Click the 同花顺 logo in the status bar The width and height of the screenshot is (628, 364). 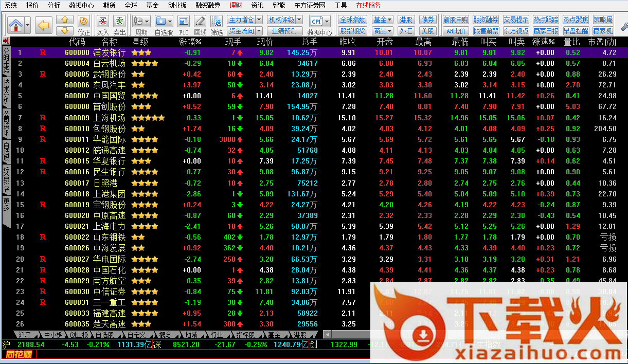click(x=19, y=354)
